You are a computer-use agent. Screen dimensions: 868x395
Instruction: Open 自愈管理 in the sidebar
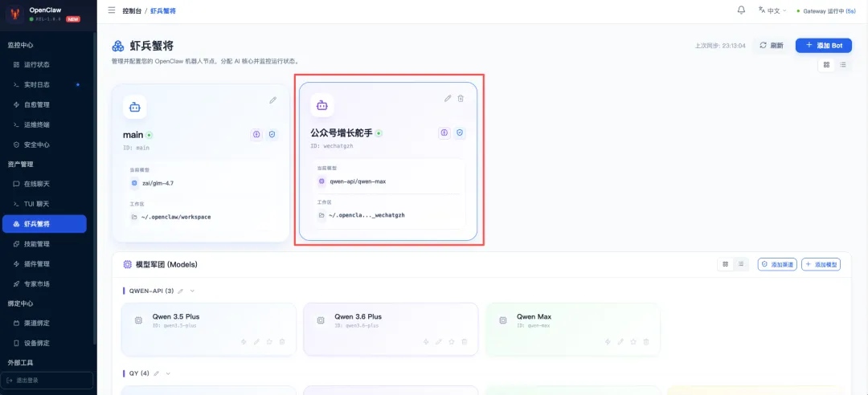point(44,104)
